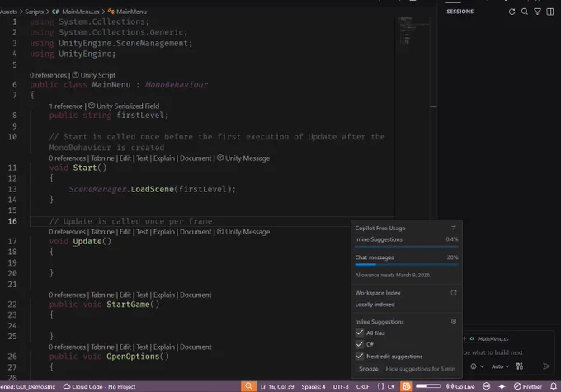561x392 pixels.
Task: Click Tabnine lens above Start()
Action: [102, 158]
